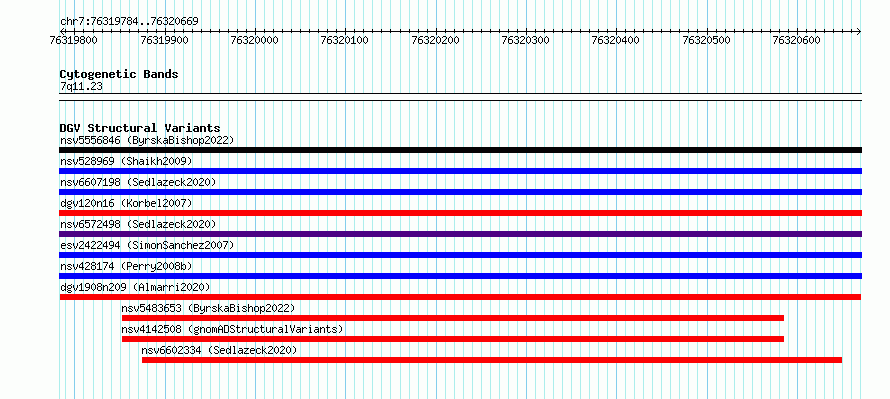Select the red nsv4142508 variant bar
The height and width of the screenshot is (399, 890).
pos(453,339)
